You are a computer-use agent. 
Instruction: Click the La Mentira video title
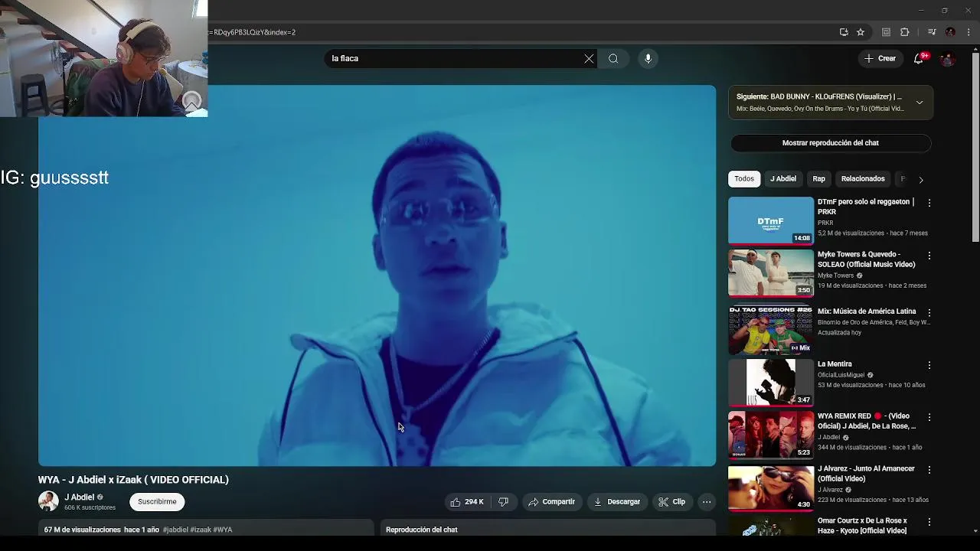835,364
